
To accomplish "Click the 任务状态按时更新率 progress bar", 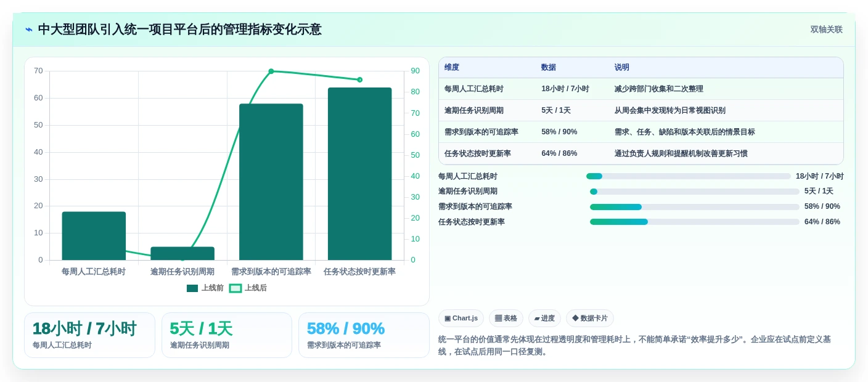I will 695,222.
